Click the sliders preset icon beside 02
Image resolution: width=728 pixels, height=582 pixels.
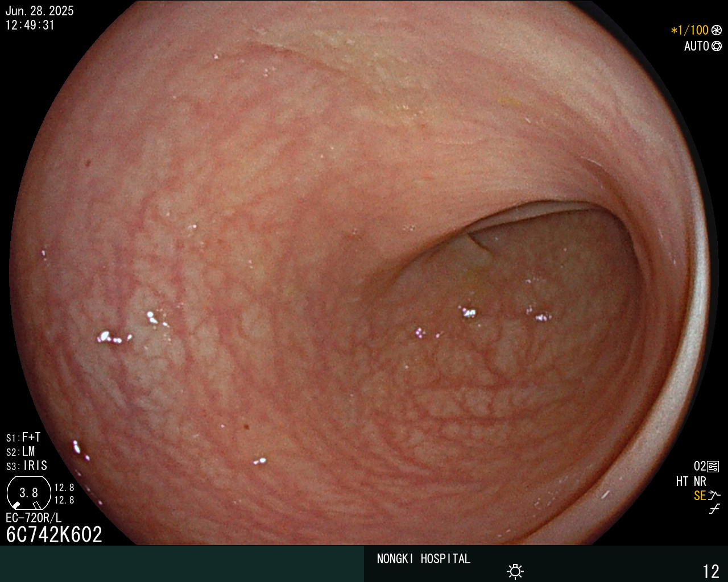[x=713, y=467]
